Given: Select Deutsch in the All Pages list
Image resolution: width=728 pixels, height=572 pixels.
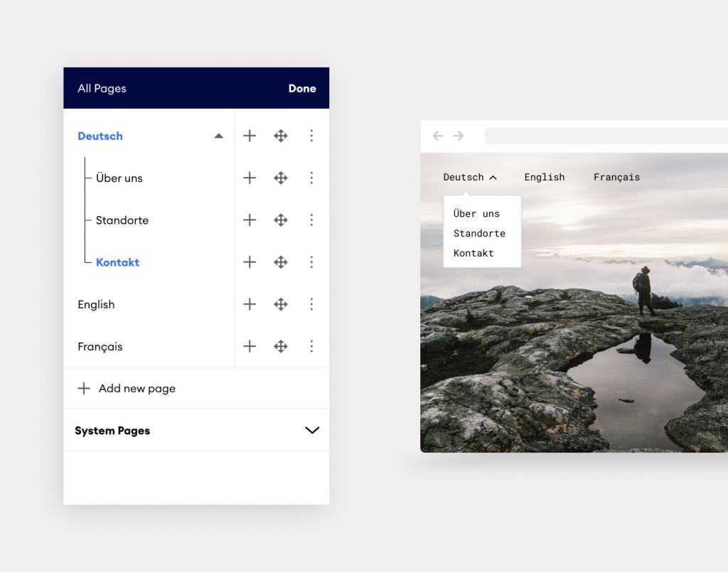Looking at the screenshot, I should pyautogui.click(x=100, y=136).
